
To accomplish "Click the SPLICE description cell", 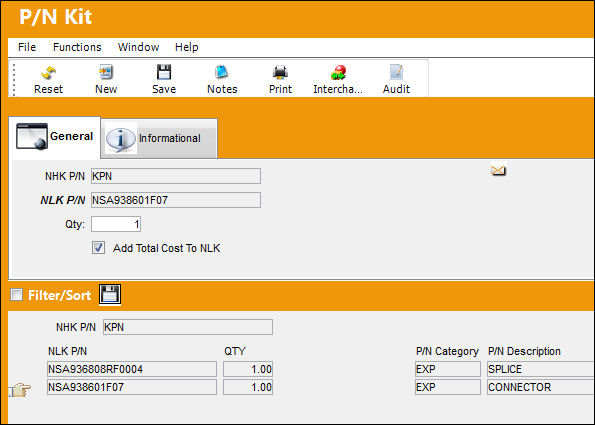I will 541,369.
